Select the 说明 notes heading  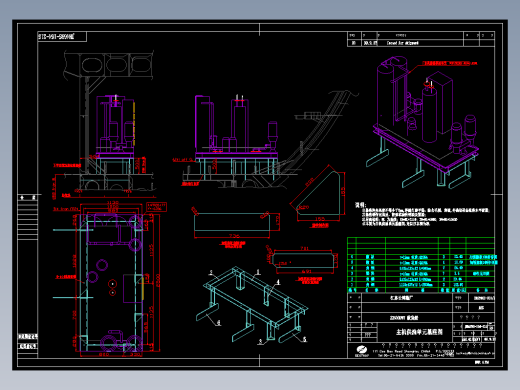360,205
